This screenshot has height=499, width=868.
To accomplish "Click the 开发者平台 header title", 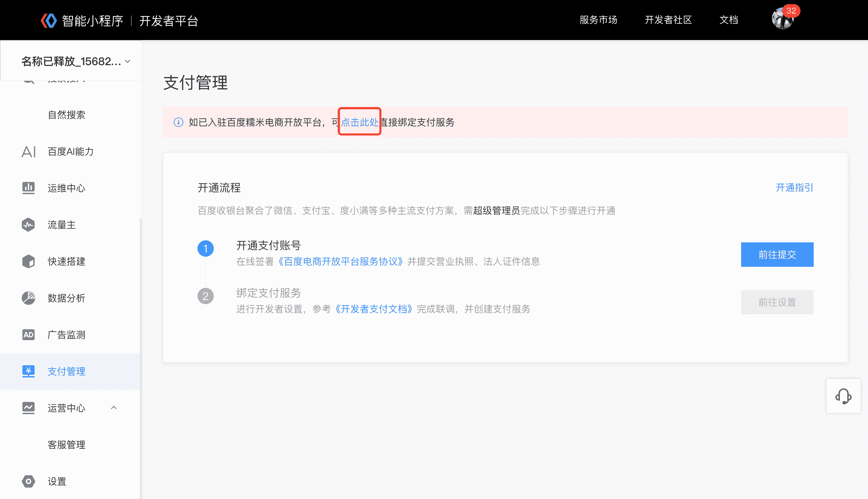I will coord(169,21).
